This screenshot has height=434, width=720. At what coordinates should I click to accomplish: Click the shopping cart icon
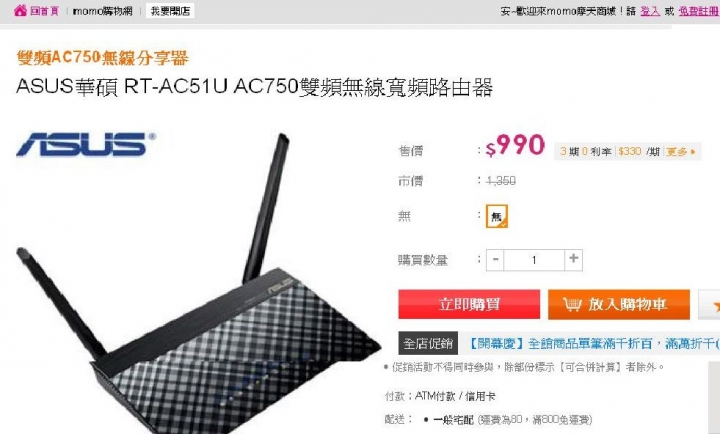(572, 304)
